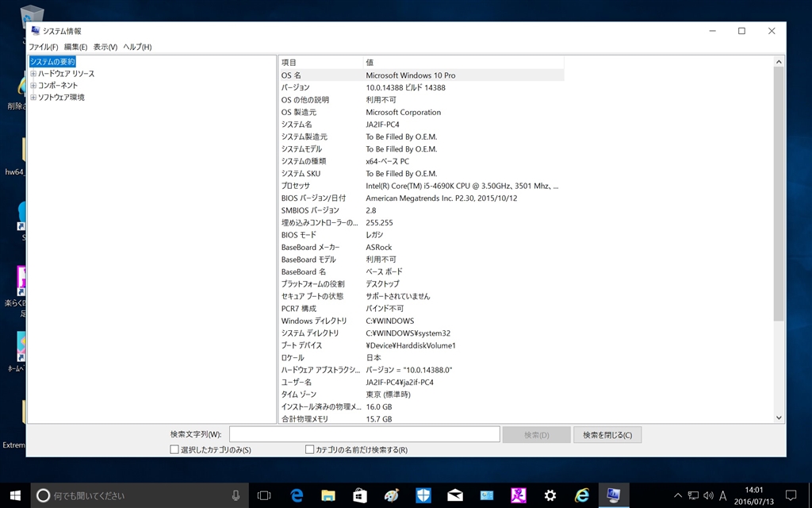Enable カテゴリの名前だけ検索する checkbox
812x508 pixels.
(310, 449)
